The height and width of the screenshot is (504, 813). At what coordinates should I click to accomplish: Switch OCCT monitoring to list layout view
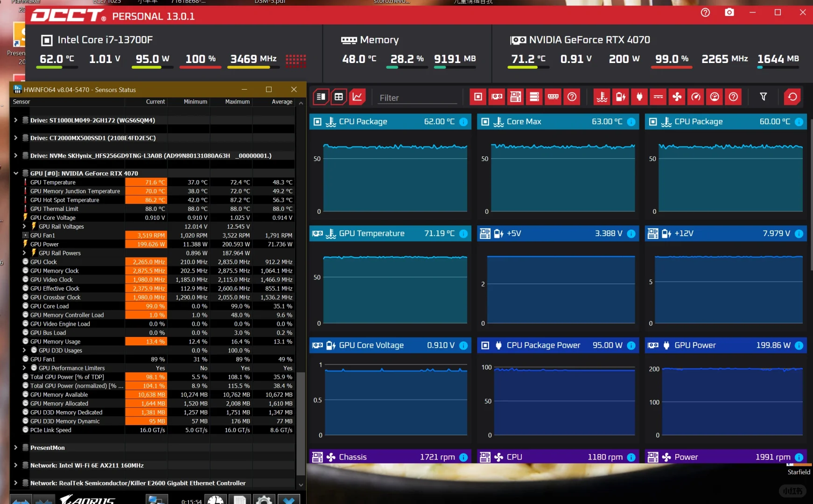[321, 97]
